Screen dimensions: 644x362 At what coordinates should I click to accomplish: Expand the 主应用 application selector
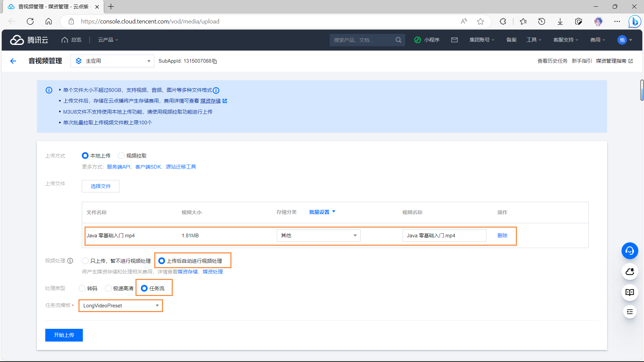(112, 61)
